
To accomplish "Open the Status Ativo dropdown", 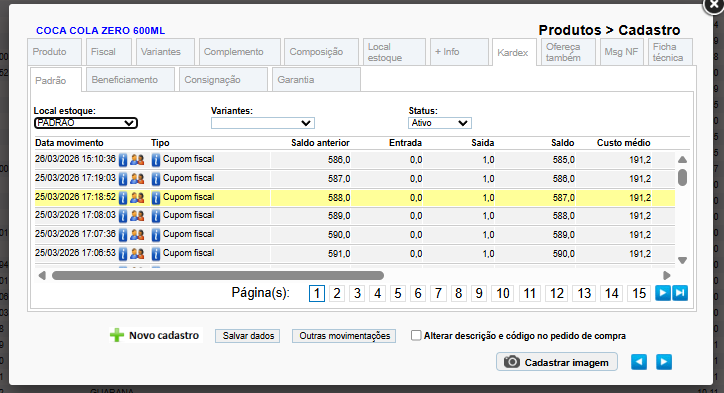I will (x=440, y=123).
